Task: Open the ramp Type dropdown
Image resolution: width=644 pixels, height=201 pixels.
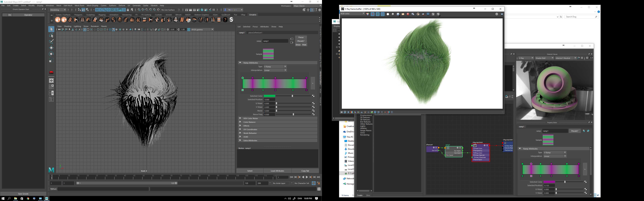Action: pyautogui.click(x=275, y=67)
